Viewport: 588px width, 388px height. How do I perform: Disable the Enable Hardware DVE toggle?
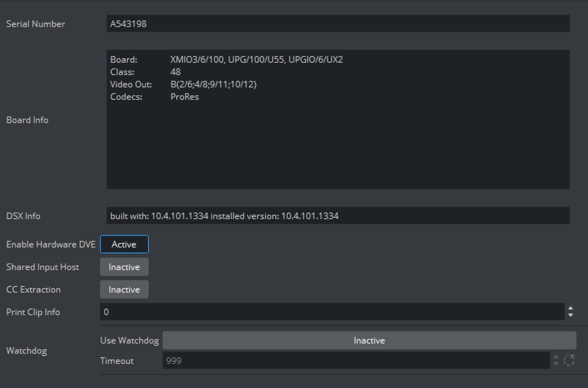[124, 244]
